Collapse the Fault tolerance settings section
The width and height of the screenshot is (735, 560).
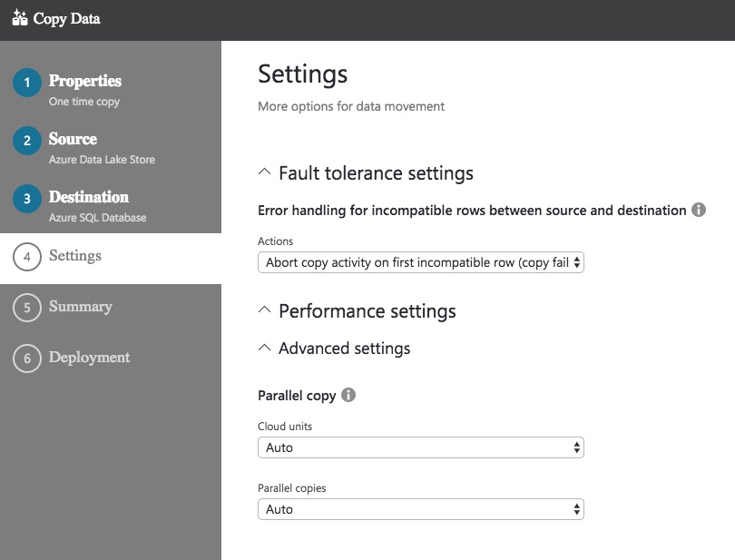tap(265, 172)
